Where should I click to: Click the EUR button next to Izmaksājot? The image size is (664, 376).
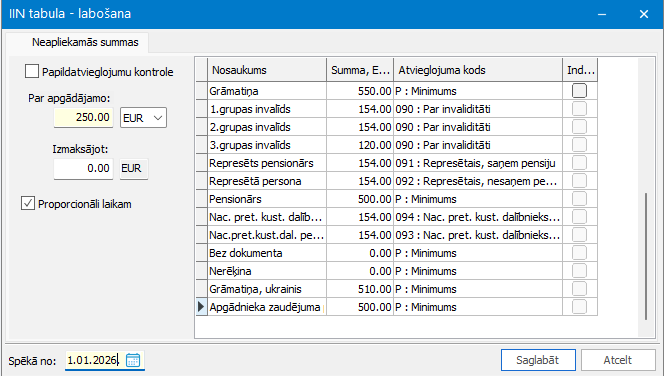[134, 169]
